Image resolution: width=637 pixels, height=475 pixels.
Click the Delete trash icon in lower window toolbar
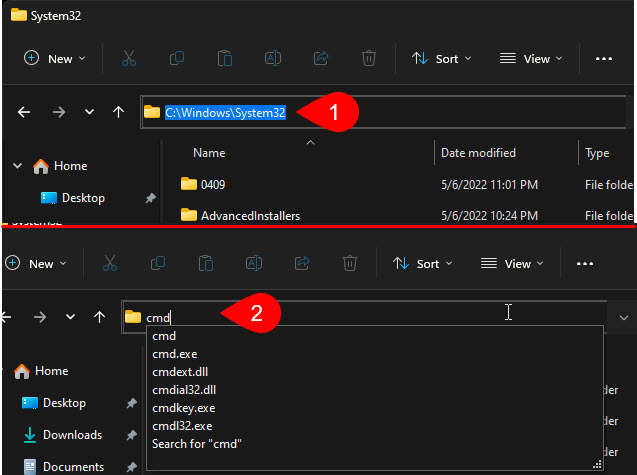click(x=350, y=263)
